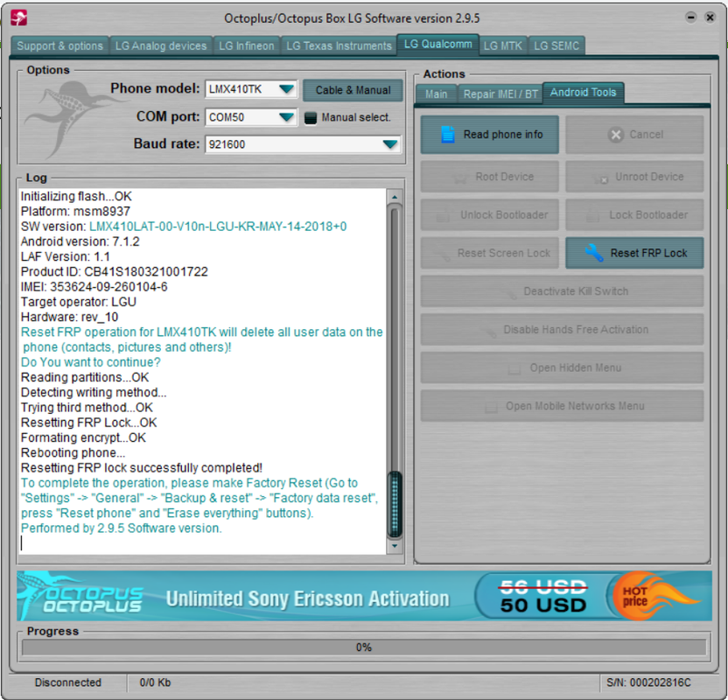
Task: Click the log scroll up arrow
Action: point(395,197)
